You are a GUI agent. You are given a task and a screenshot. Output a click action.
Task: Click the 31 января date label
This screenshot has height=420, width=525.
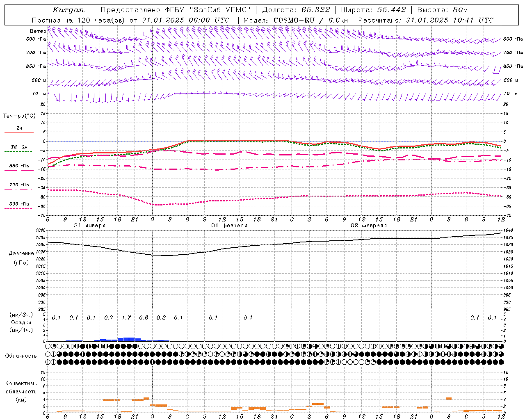(90, 226)
